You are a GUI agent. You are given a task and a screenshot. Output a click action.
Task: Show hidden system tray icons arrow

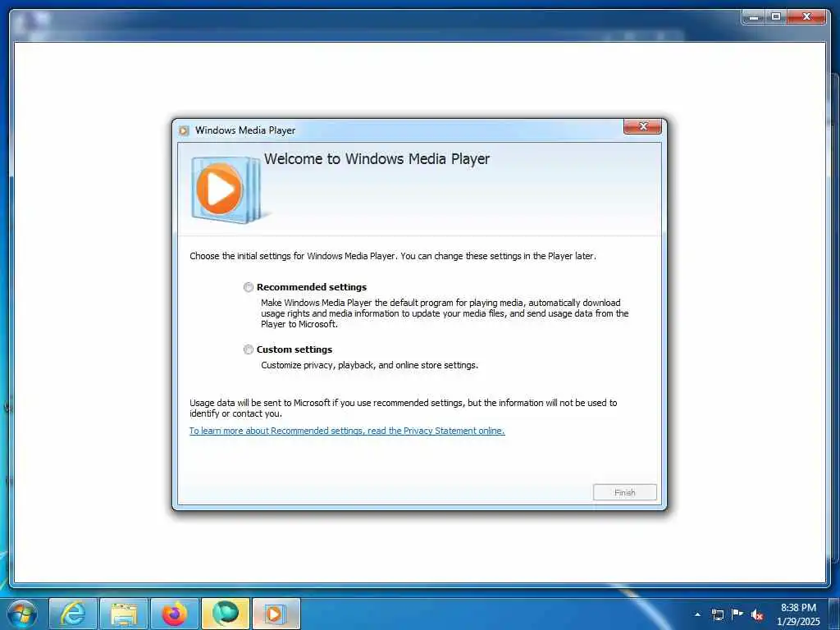coord(697,614)
